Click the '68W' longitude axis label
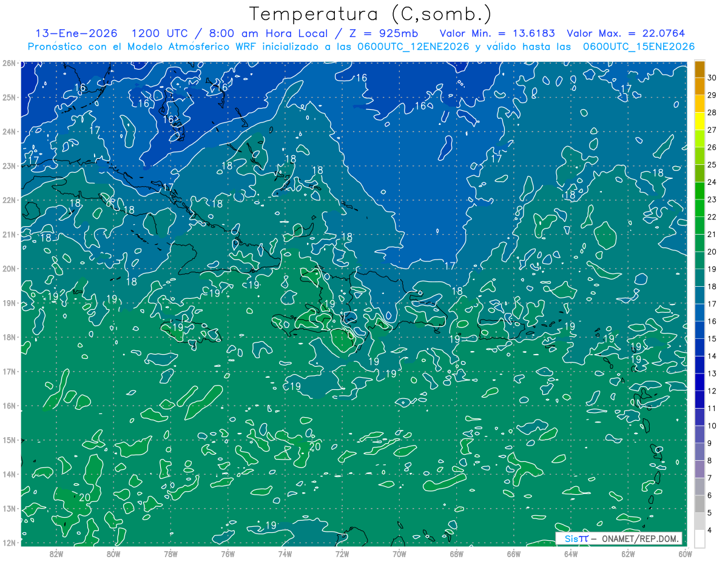The width and height of the screenshot is (728, 562). (457, 554)
